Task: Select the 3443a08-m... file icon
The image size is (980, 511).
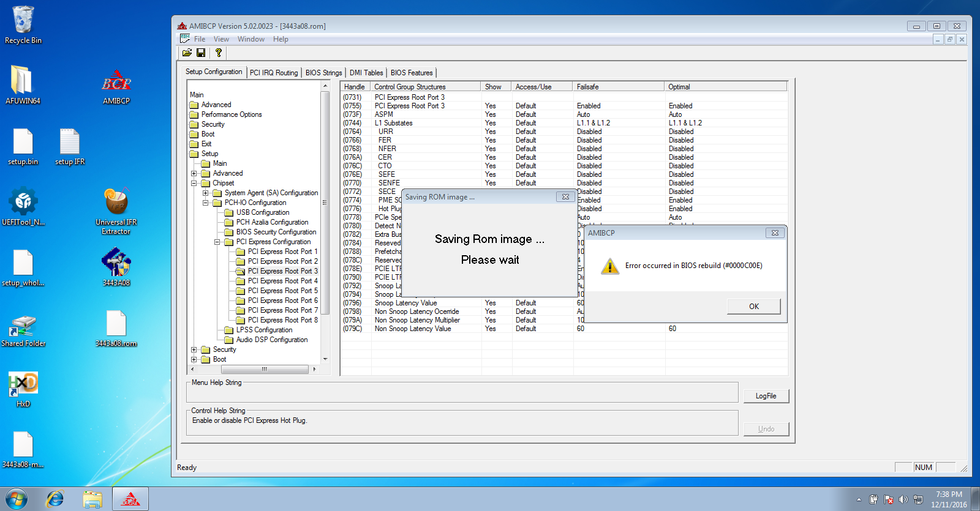Action: point(23,449)
